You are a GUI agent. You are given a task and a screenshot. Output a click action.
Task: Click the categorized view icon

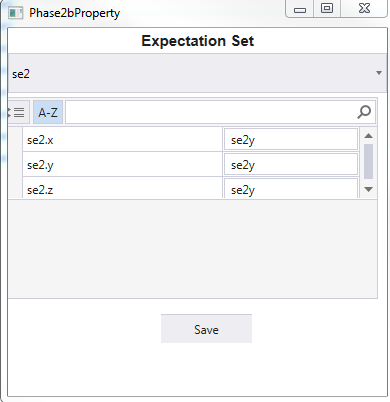(19, 112)
